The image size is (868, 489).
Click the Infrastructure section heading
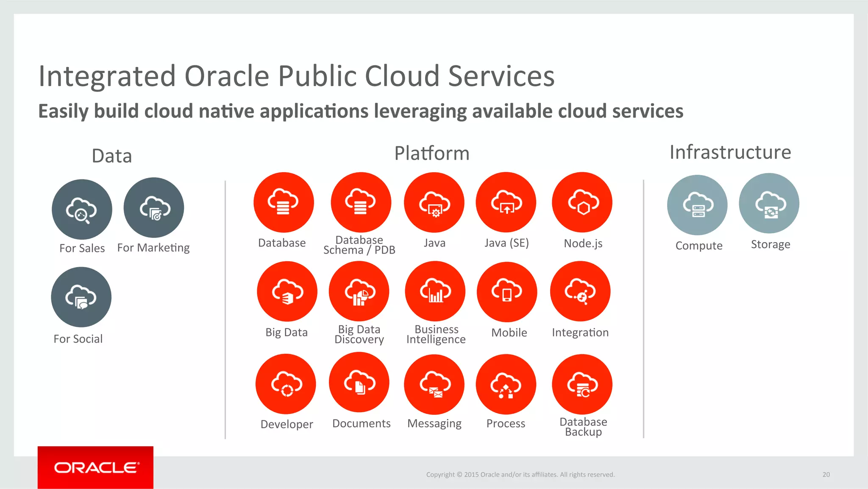(x=730, y=152)
